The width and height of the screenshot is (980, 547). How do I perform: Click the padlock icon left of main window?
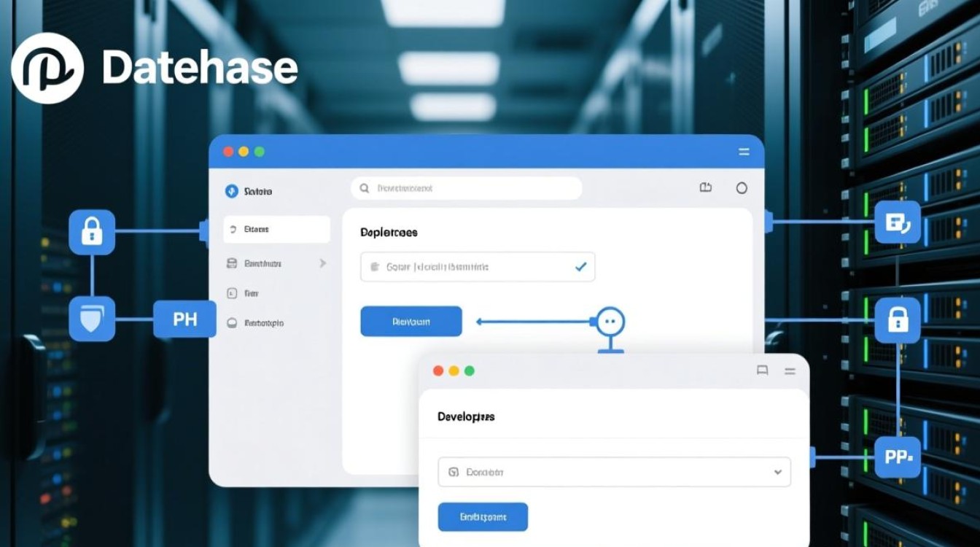pyautogui.click(x=92, y=232)
